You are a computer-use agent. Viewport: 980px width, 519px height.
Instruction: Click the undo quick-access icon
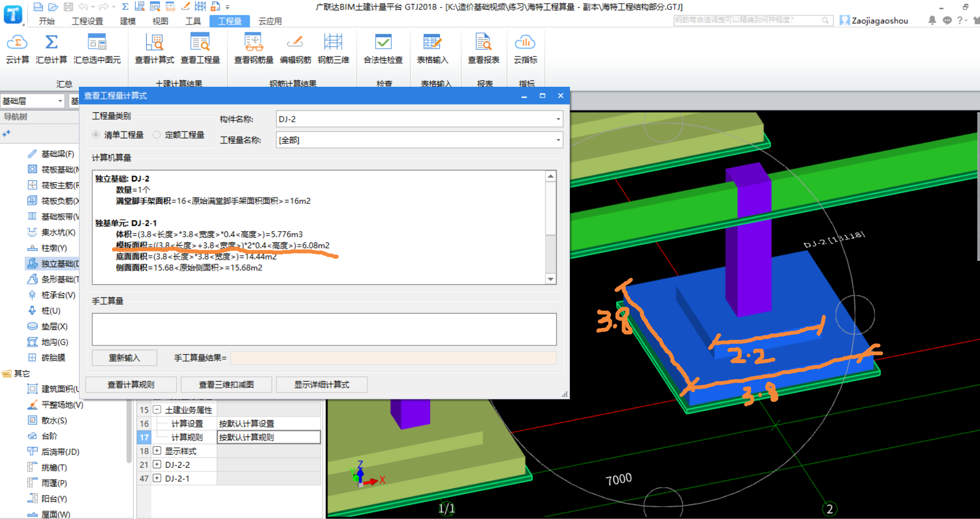(x=84, y=7)
